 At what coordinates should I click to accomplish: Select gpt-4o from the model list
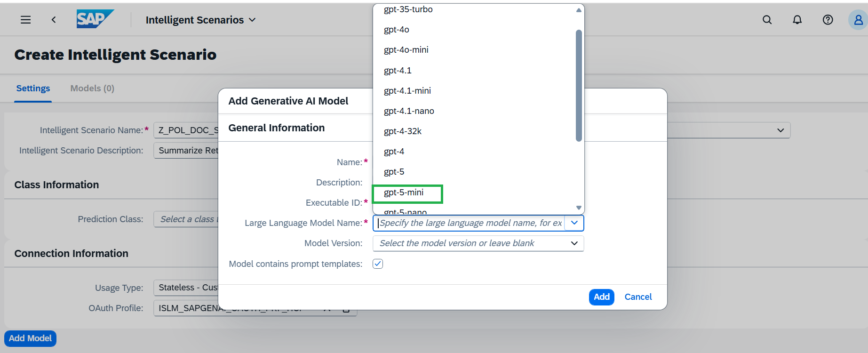pos(474,30)
